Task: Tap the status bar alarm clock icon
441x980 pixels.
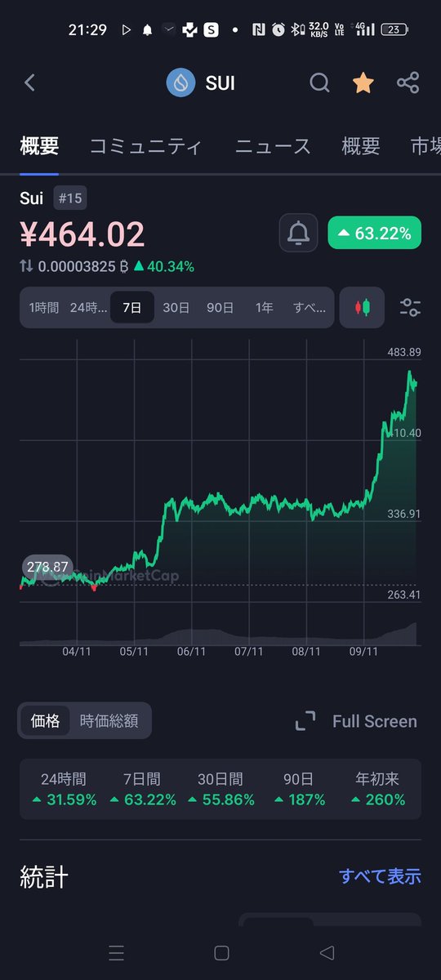Action: coord(278,30)
